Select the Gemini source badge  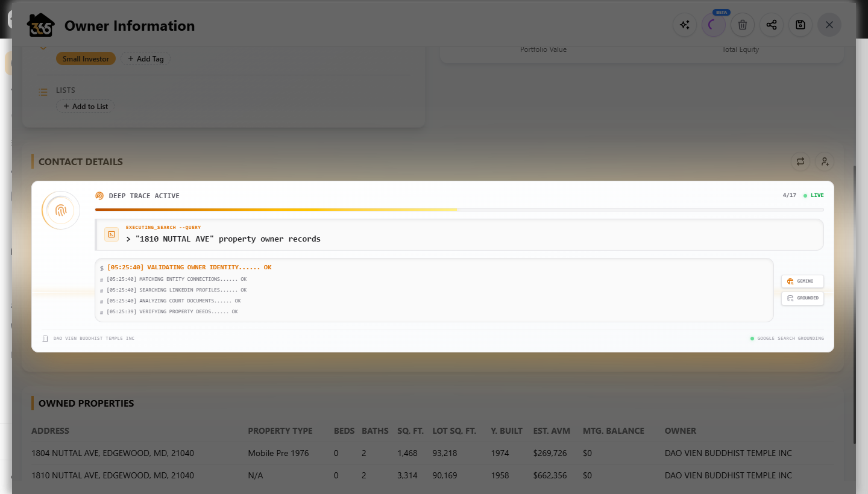[802, 281]
